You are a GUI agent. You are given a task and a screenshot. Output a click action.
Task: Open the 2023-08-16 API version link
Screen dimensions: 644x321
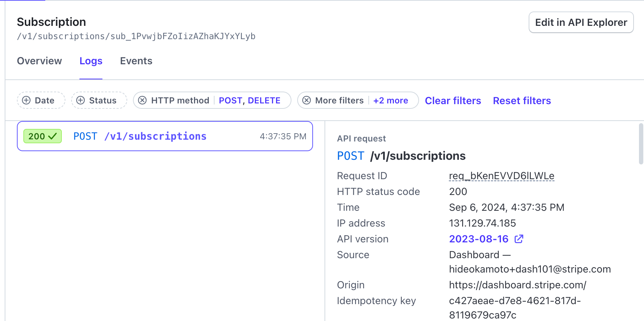479,239
